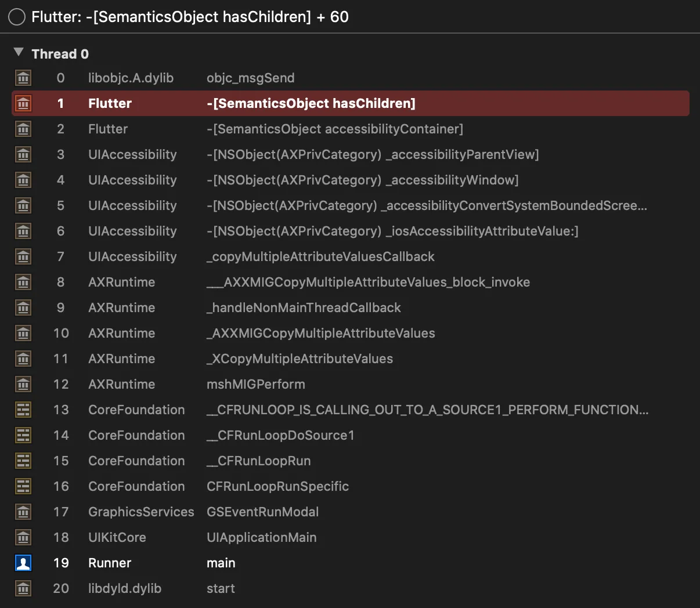Select the __CFRunLoopRun function name
The image size is (700, 608).
tap(259, 461)
